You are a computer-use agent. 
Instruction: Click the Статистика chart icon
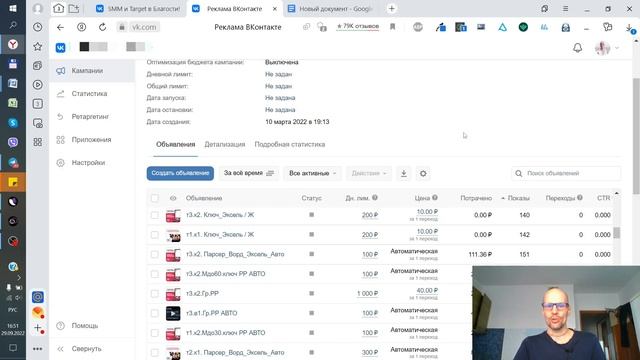point(60,94)
